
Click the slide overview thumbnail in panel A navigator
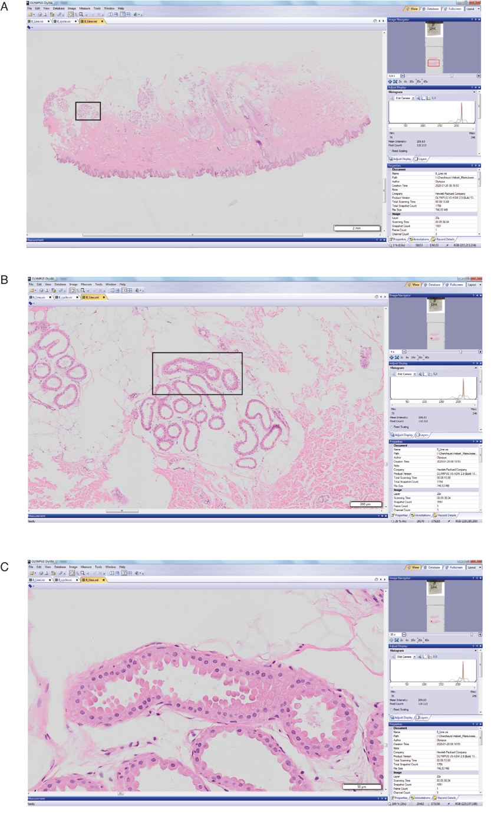[434, 47]
